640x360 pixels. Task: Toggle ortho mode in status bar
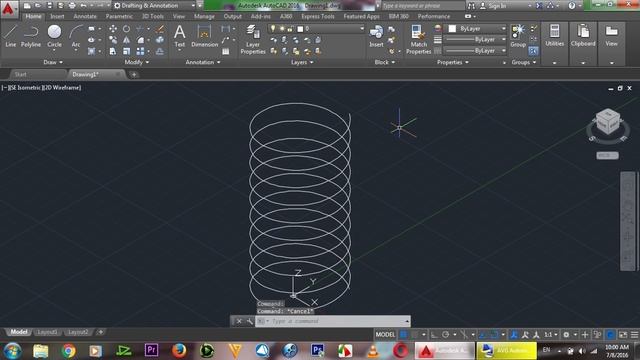point(434,335)
